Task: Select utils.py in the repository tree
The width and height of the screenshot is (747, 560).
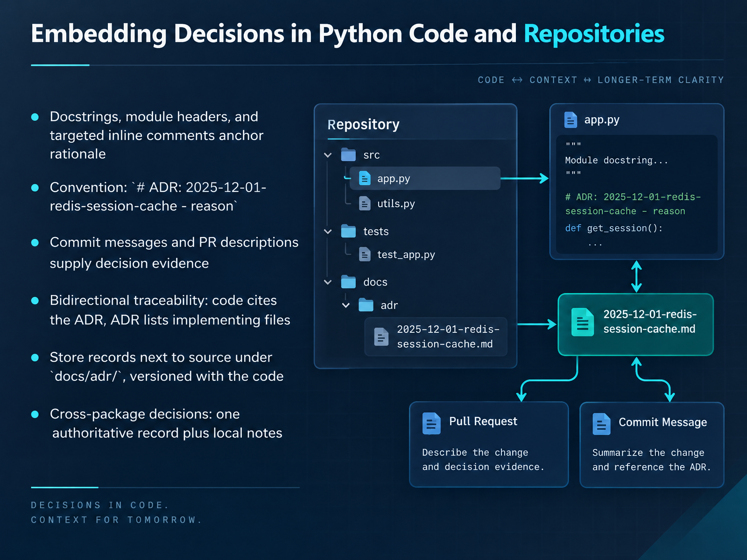Action: click(396, 203)
